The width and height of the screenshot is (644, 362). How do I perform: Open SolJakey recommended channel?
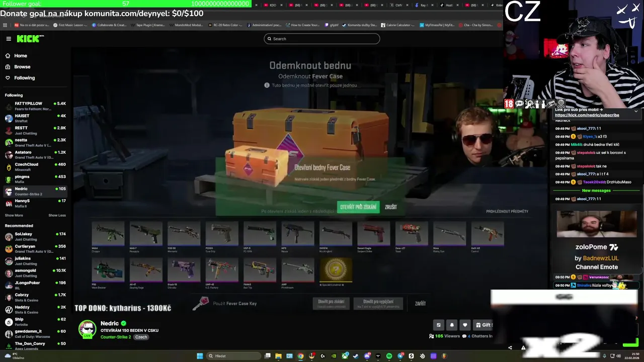[x=35, y=236]
